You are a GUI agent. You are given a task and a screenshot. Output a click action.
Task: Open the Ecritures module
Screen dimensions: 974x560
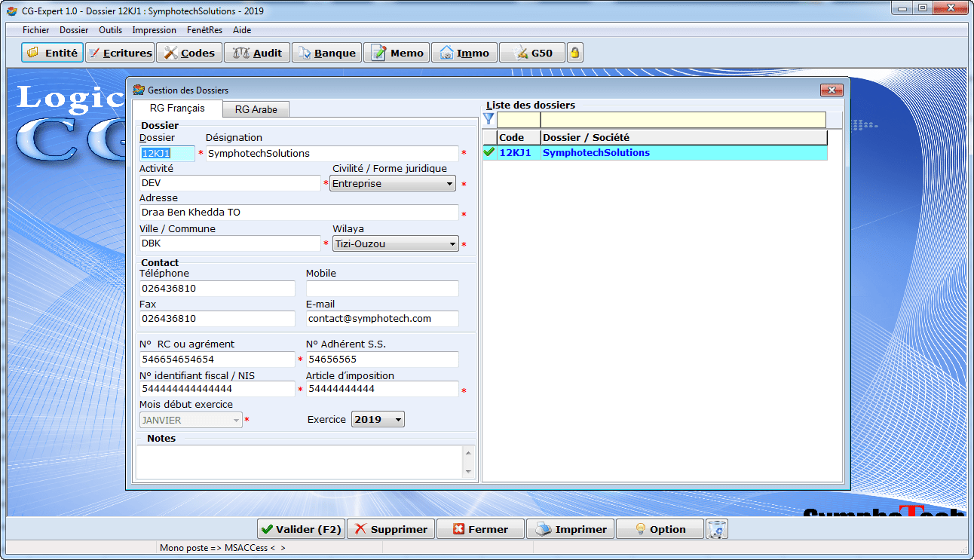pyautogui.click(x=119, y=53)
